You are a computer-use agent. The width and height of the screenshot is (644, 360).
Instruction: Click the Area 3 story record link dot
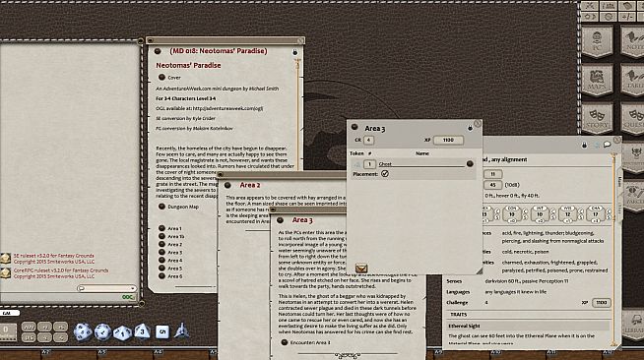point(280,220)
